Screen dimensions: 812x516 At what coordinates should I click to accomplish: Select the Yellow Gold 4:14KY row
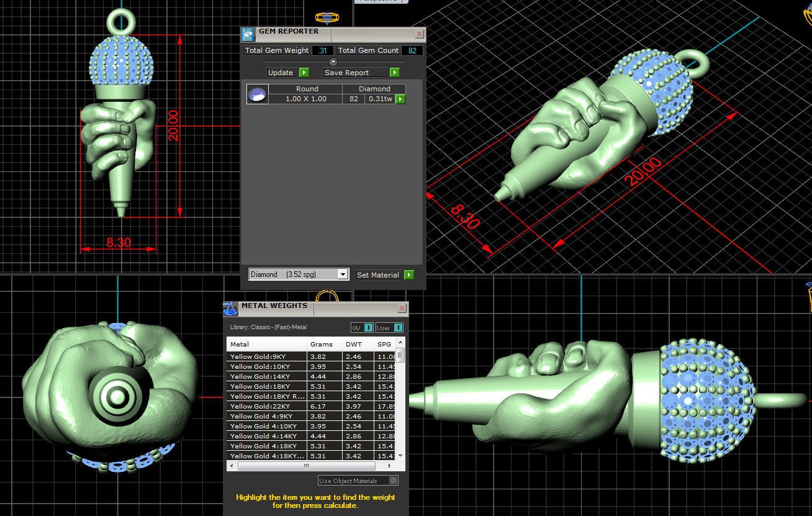tap(311, 436)
